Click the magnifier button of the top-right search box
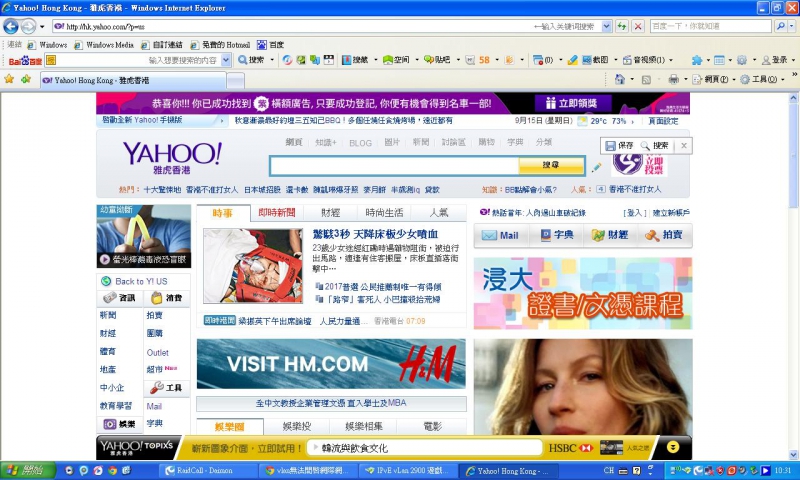The width and height of the screenshot is (800, 480). [x=780, y=26]
